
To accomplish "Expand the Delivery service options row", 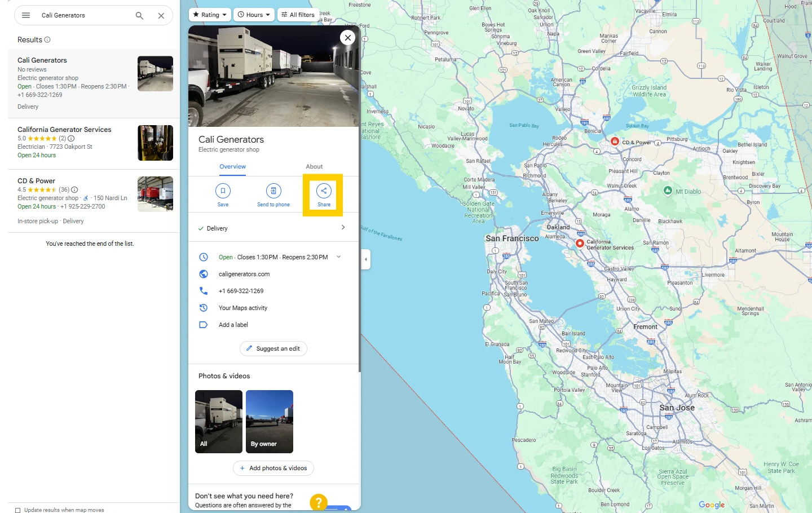I will tap(343, 228).
